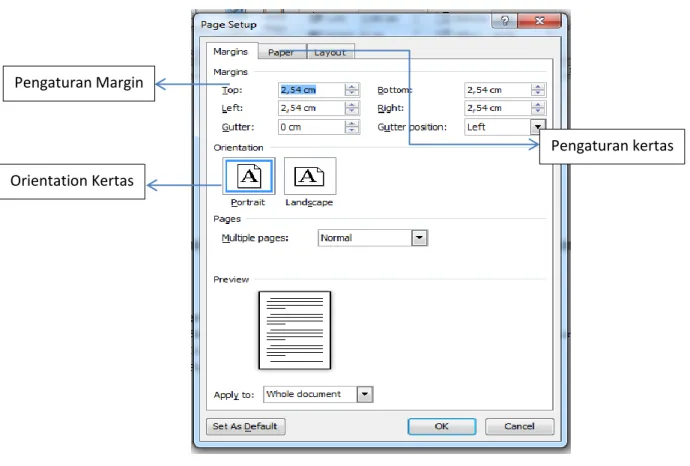Switch to the Margins tab
This screenshot has width=690, height=466.
pos(231,51)
